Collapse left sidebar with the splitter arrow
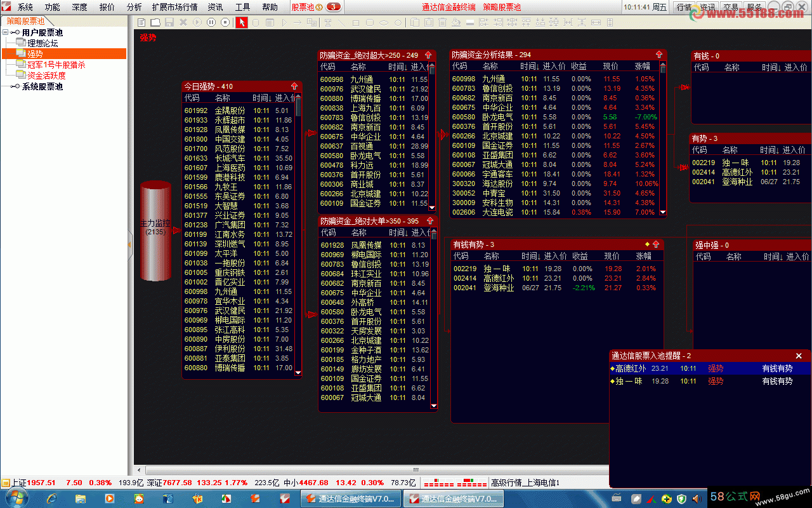Screen dimensions: 812x508 131,244
